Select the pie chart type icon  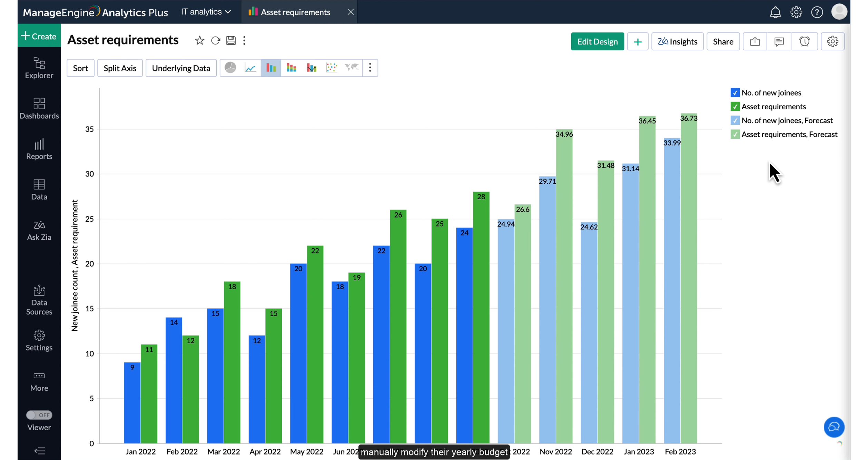point(230,68)
